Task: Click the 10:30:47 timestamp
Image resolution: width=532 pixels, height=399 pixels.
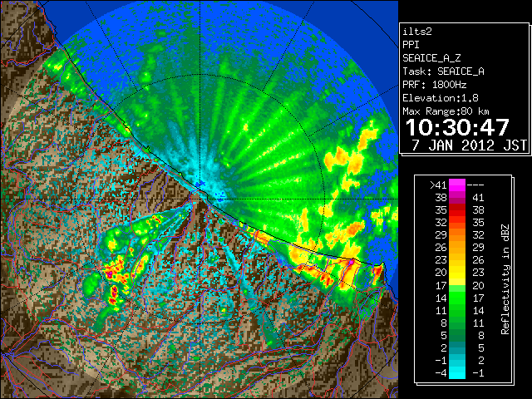Action: [457, 127]
